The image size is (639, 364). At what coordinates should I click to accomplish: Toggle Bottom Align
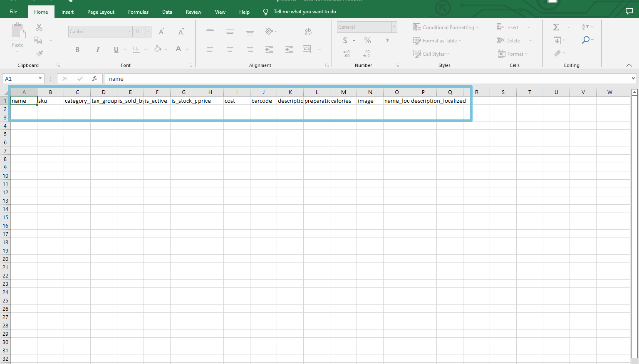click(250, 33)
